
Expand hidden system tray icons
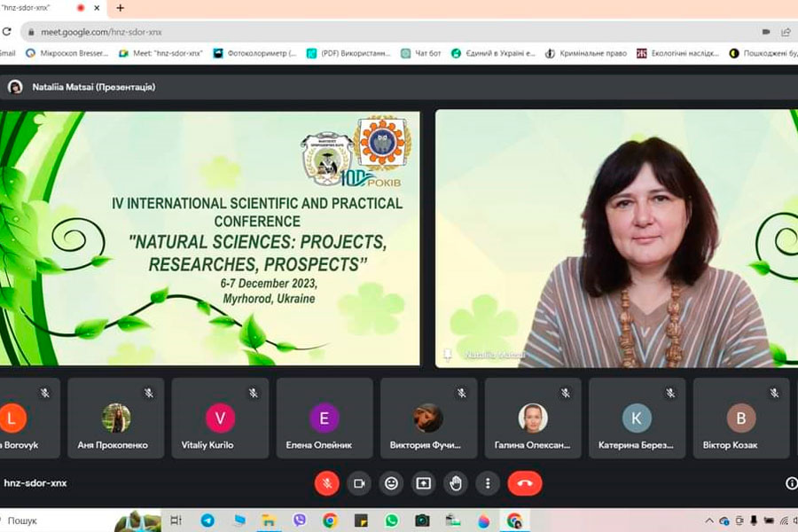(x=709, y=520)
